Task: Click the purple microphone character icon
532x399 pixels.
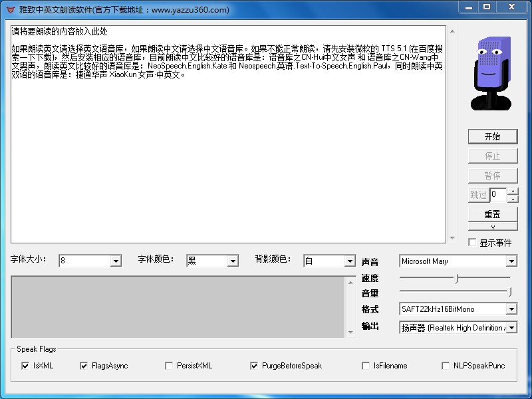Action: pos(491,73)
